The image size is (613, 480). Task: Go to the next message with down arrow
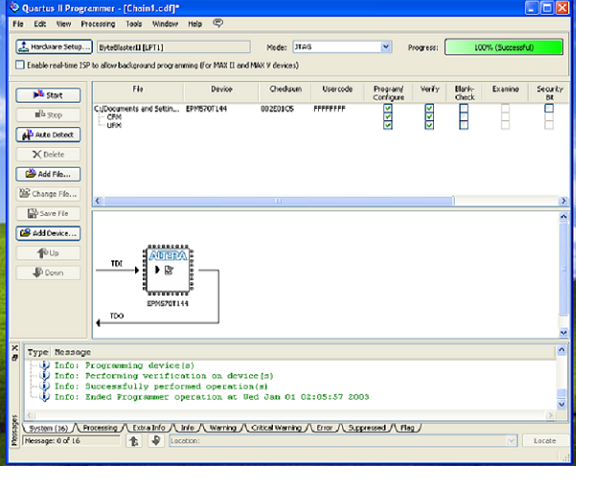tap(156, 441)
